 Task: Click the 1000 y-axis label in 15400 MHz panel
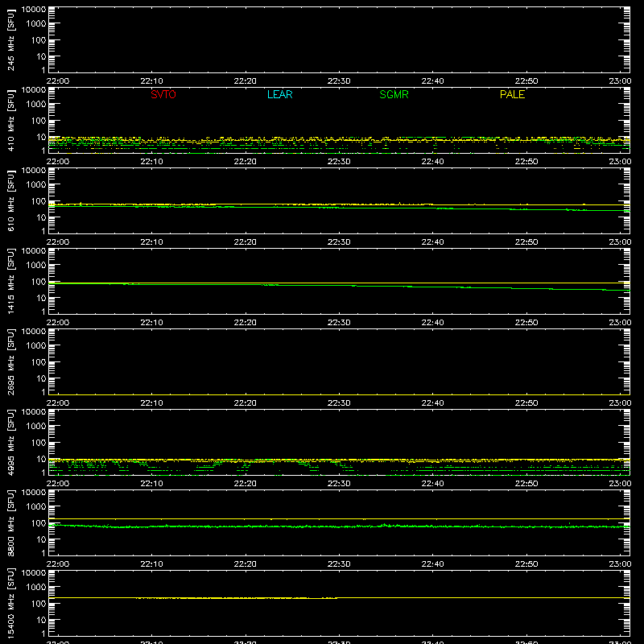click(x=36, y=588)
